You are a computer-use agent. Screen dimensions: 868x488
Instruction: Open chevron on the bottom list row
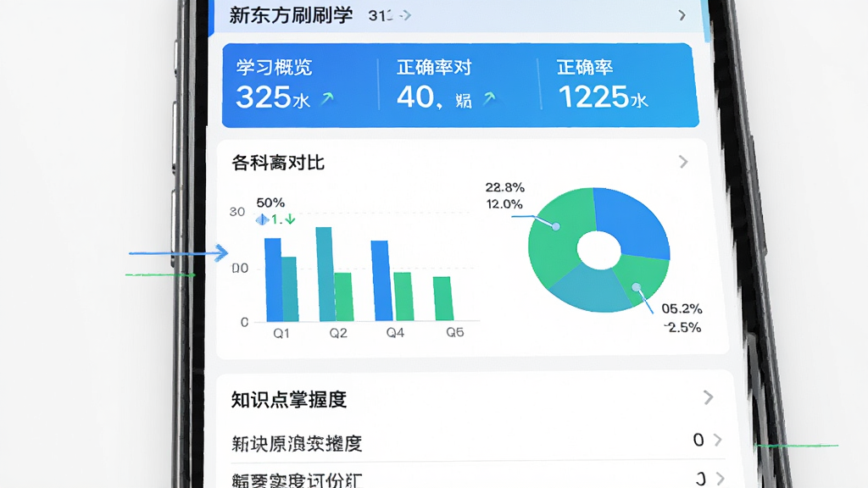pyautogui.click(x=721, y=478)
